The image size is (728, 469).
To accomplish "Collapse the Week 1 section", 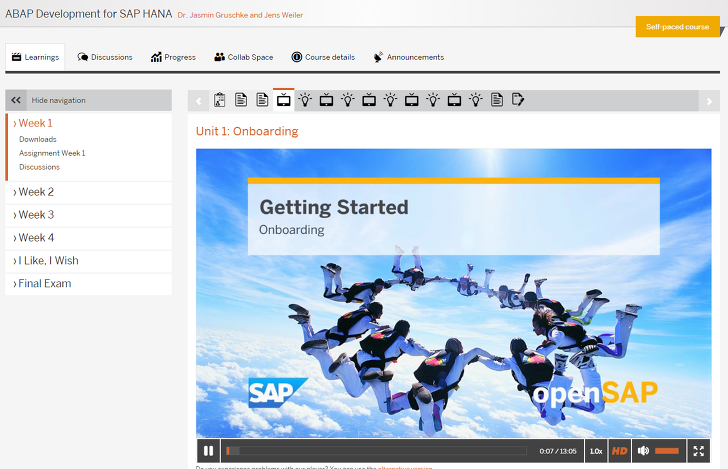I will pos(33,123).
